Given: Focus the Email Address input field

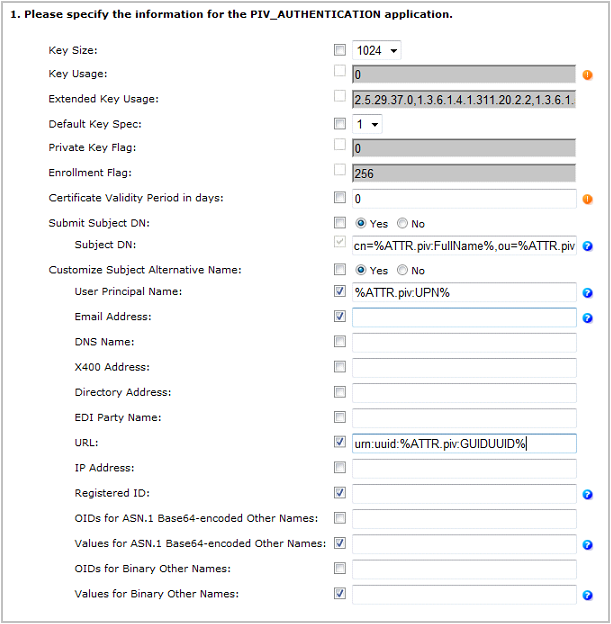Looking at the screenshot, I should [464, 318].
